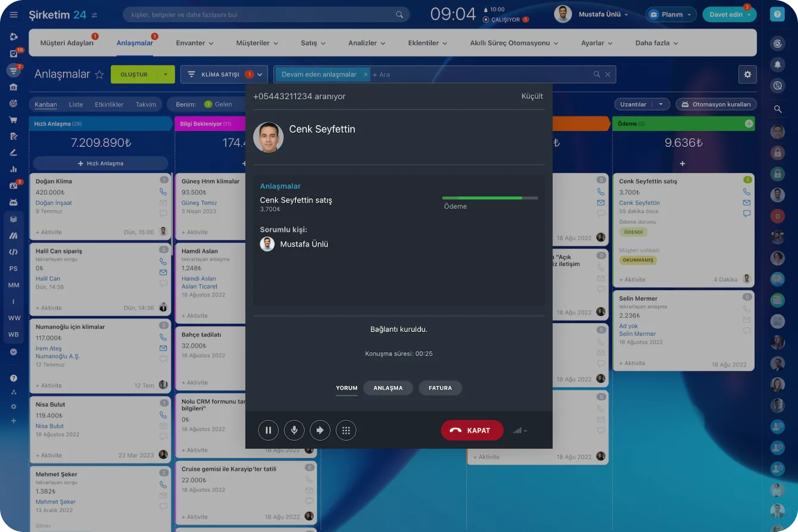Add Anlaşmalar page to favorites star
Viewport: 798px width, 532px height.
coord(99,75)
